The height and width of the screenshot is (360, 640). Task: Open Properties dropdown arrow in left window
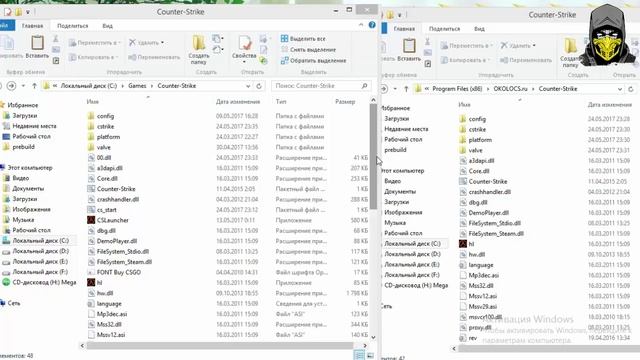pos(244,62)
